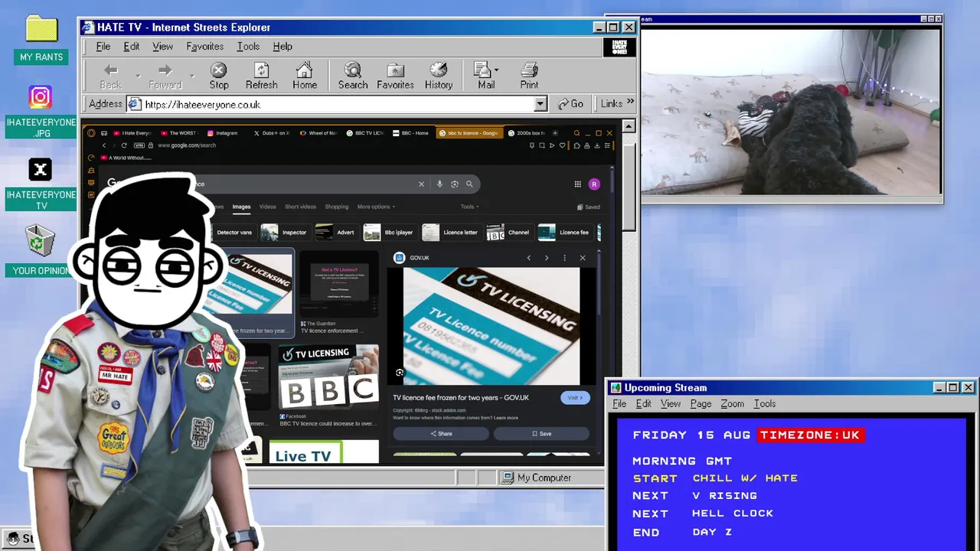Screen dimensions: 980x551
Task: Click the Search toolbar icon
Action: [x=352, y=76]
